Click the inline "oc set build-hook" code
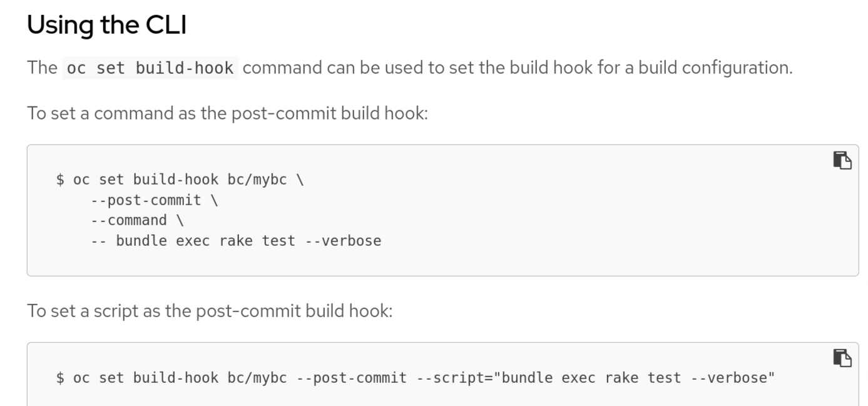The width and height of the screenshot is (868, 406). (150, 68)
